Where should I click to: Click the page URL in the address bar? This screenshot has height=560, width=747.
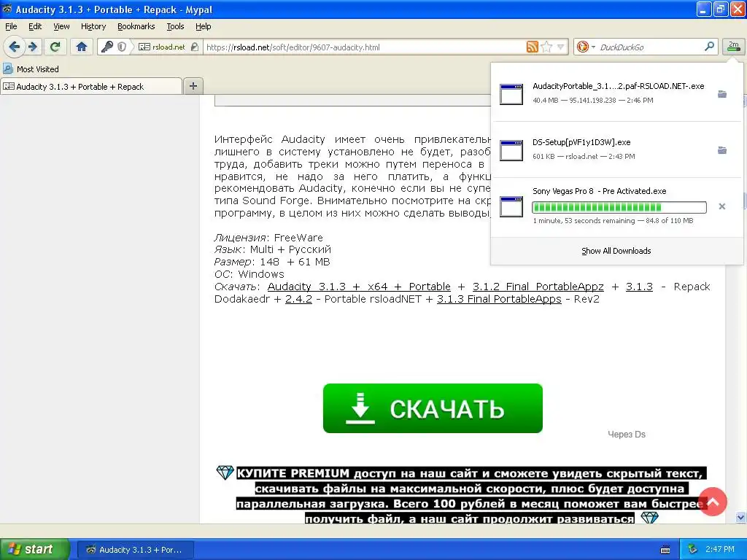293,47
